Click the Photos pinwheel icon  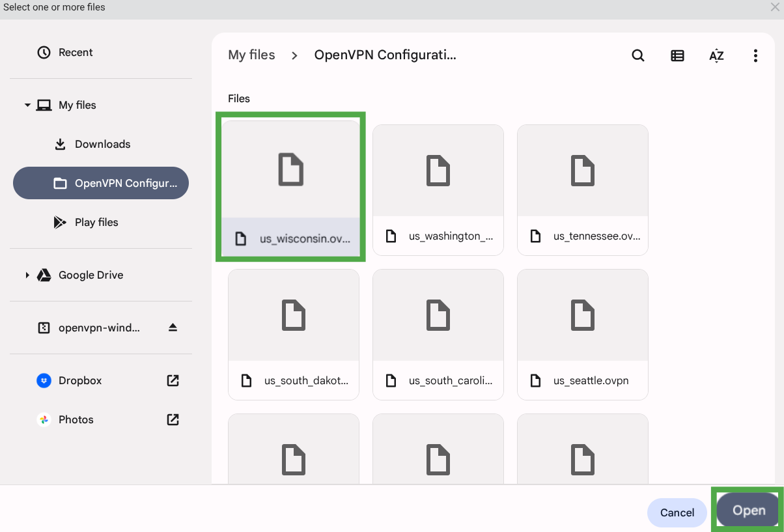pyautogui.click(x=44, y=419)
